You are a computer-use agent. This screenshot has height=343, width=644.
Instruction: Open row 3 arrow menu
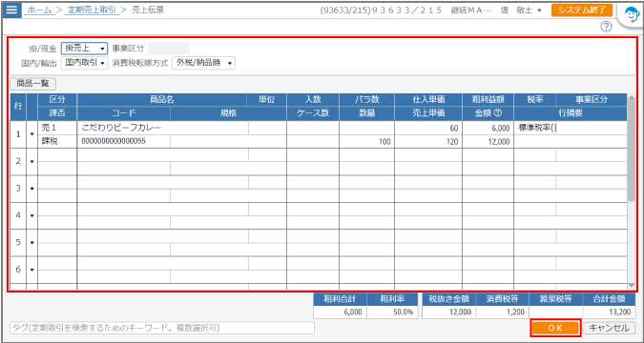pos(32,189)
